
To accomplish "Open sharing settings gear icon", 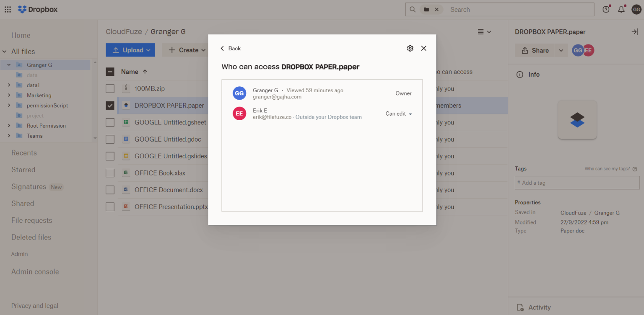I will pyautogui.click(x=410, y=48).
